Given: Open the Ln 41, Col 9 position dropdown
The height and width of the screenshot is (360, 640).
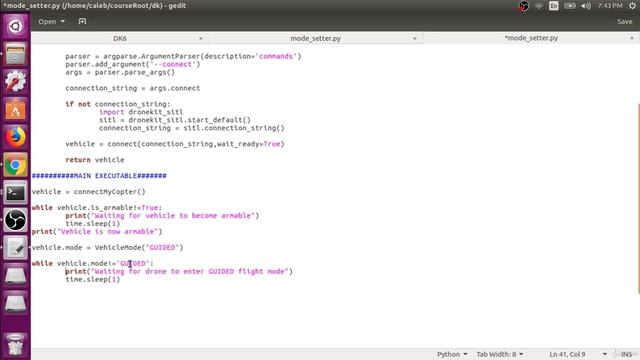Looking at the screenshot, I should pos(577,354).
